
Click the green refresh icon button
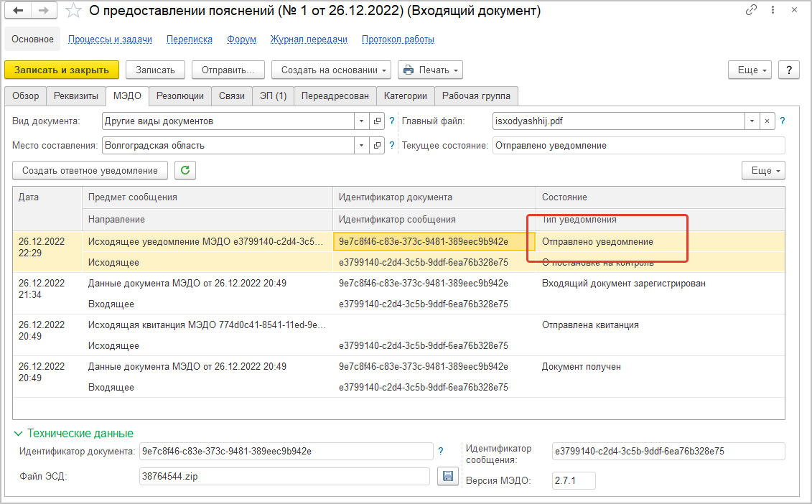185,170
